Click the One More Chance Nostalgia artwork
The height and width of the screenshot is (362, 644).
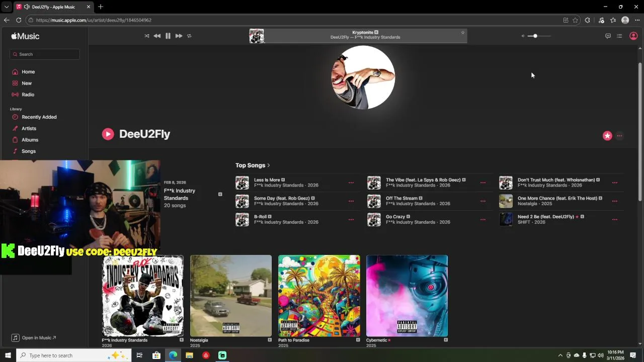click(506, 201)
